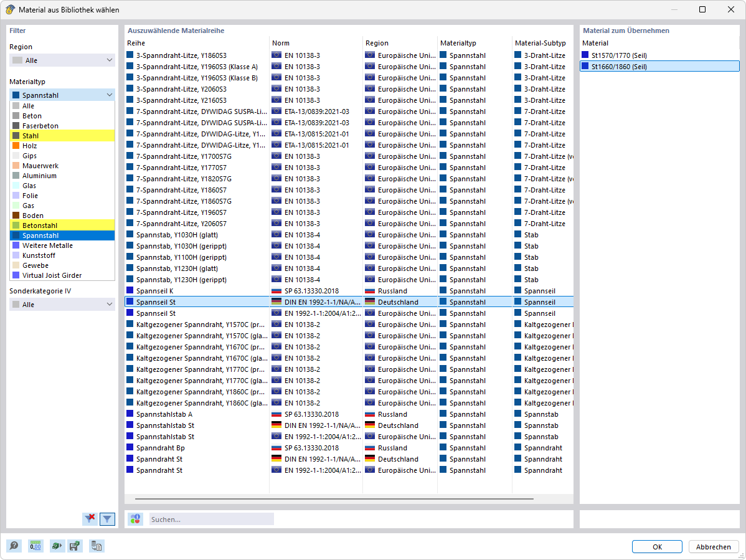Select row 3-Spanndraht-Litze, Y1960S3 (Klasse B)

[x=349, y=78]
